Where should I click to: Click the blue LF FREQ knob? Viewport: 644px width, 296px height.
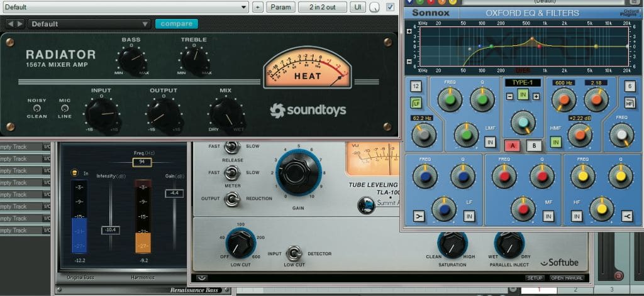[425, 177]
